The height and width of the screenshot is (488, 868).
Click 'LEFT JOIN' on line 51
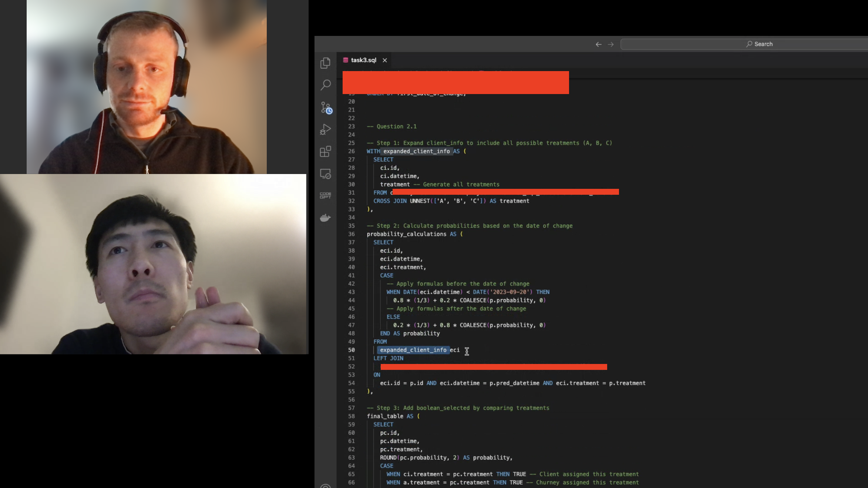(x=388, y=358)
